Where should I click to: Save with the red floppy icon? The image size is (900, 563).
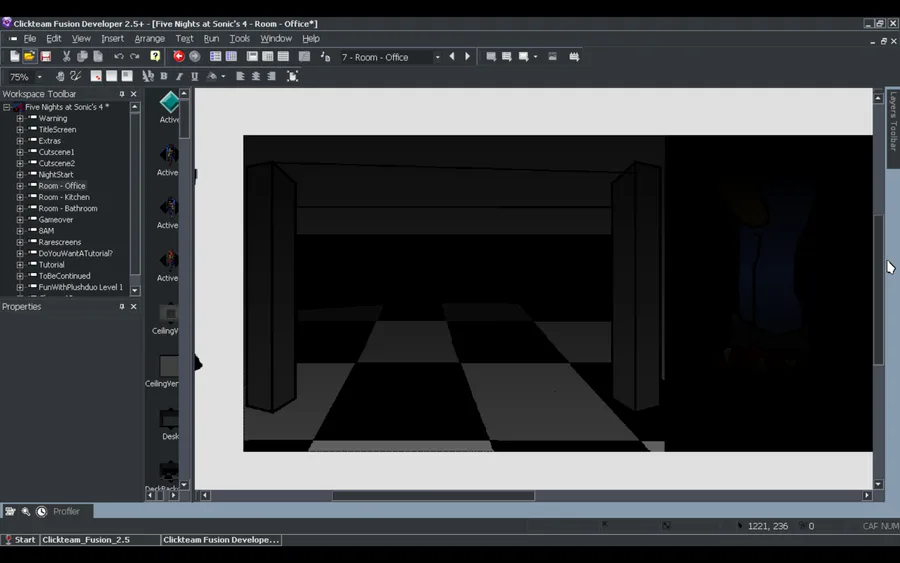[45, 56]
